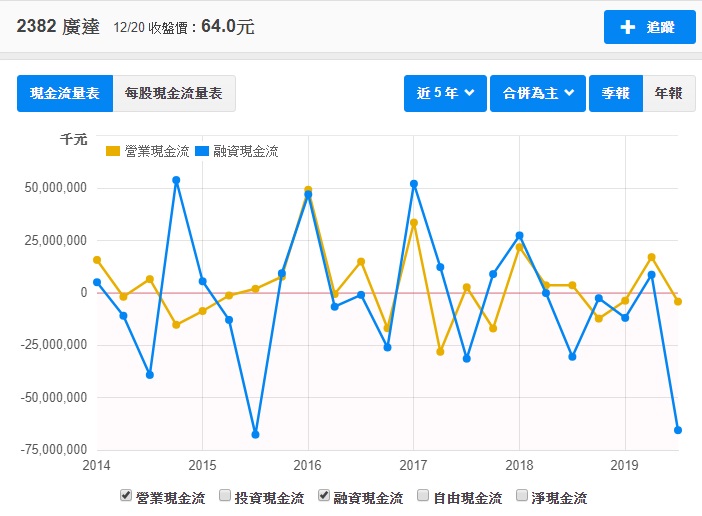
Task: Enable the 自由現金流 checkbox
Action: pos(423,495)
